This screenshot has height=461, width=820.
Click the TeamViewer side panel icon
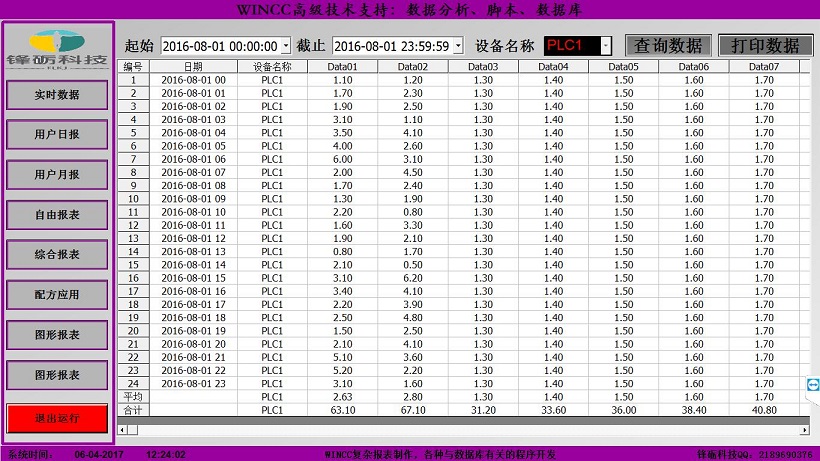tap(813, 385)
